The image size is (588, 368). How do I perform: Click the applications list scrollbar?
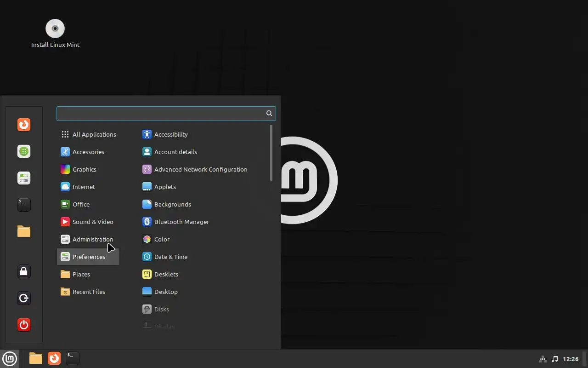click(x=271, y=153)
